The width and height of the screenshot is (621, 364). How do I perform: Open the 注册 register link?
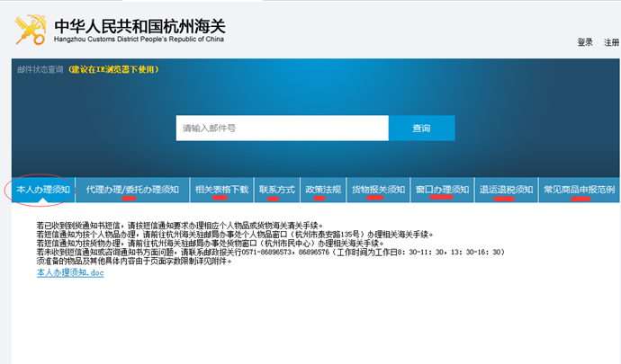(x=611, y=42)
